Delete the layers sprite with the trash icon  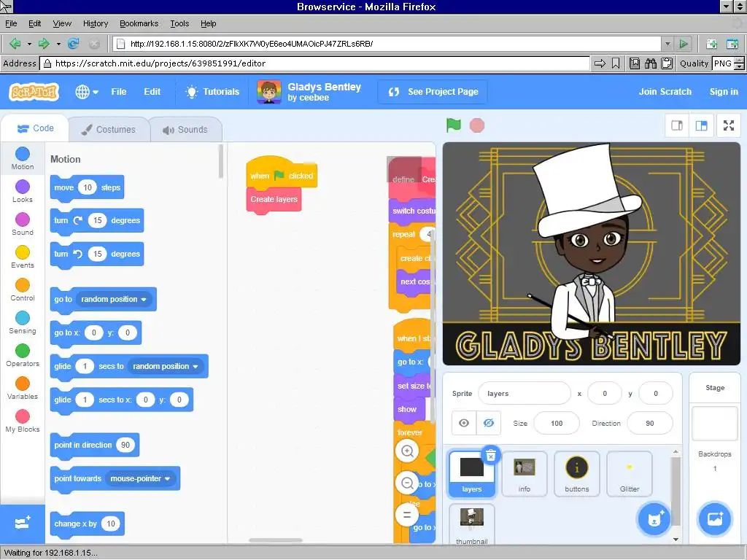[x=491, y=456]
